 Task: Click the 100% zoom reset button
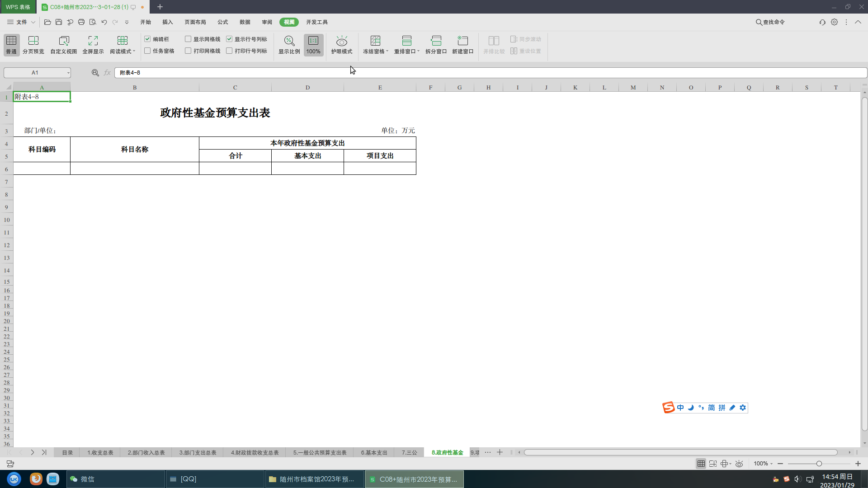[x=313, y=45]
